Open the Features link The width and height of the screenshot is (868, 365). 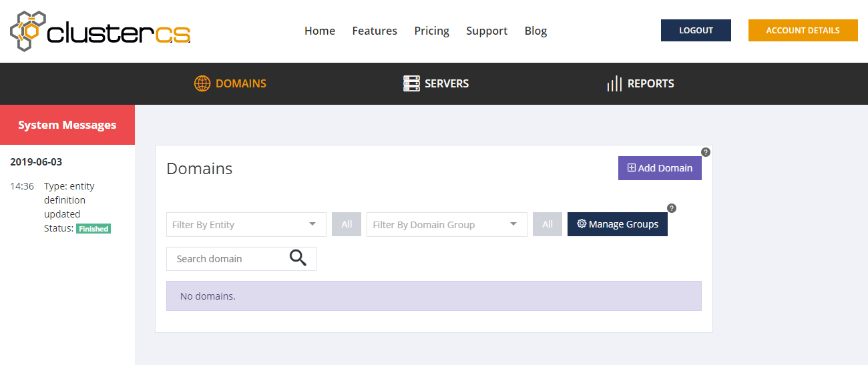(375, 31)
